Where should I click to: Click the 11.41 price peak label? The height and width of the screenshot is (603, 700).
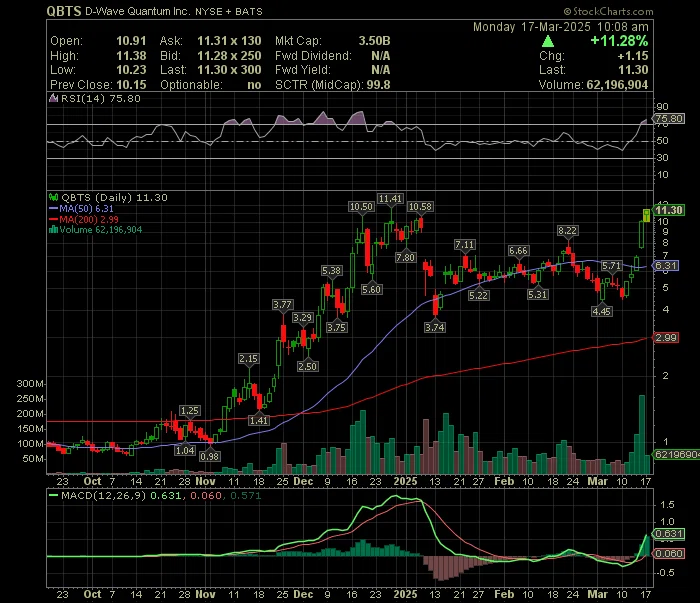pyautogui.click(x=390, y=199)
